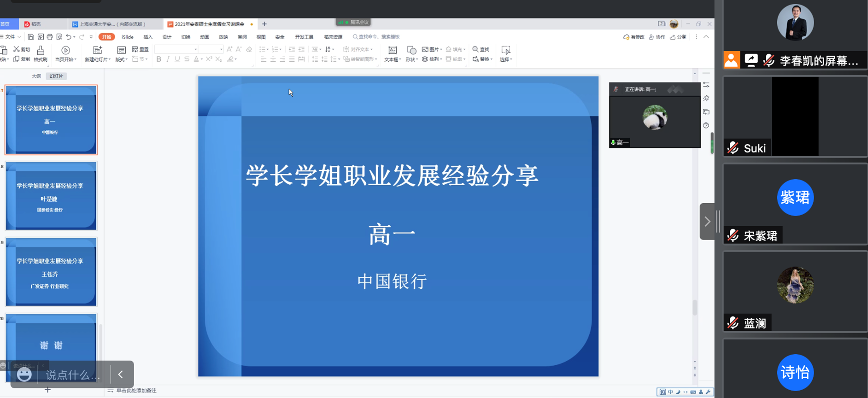This screenshot has width=868, height=398.
Task: Insert a Text Box (文本框)
Action: pos(393,53)
